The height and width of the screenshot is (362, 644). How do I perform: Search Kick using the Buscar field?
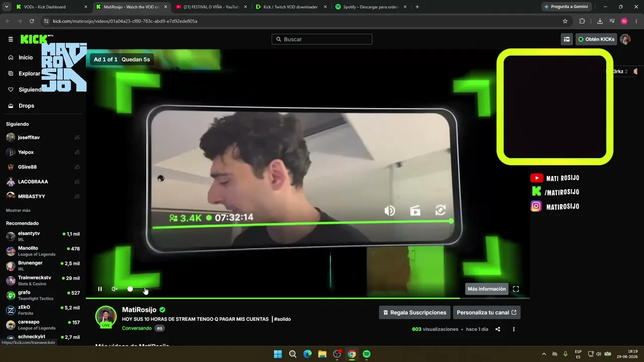(x=322, y=39)
